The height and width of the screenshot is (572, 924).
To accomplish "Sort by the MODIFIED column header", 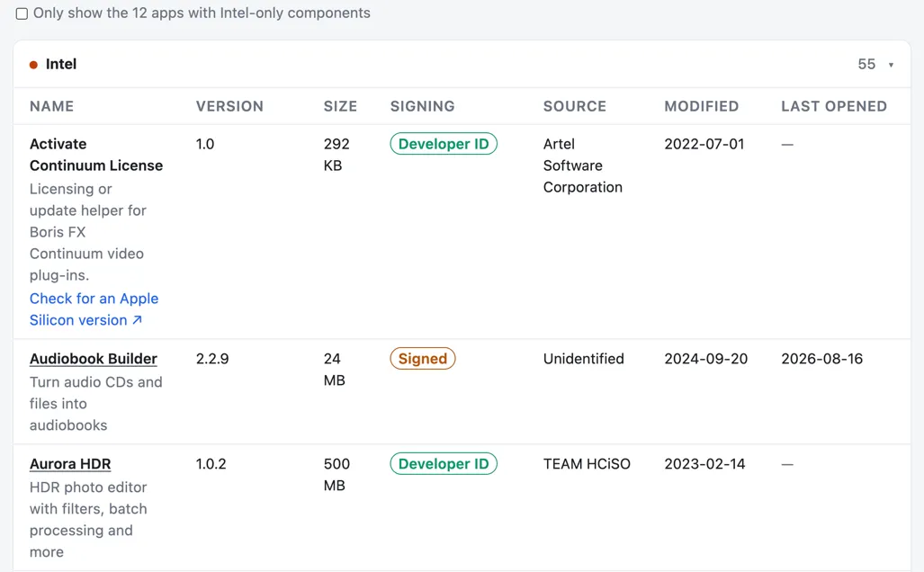I will (x=701, y=106).
